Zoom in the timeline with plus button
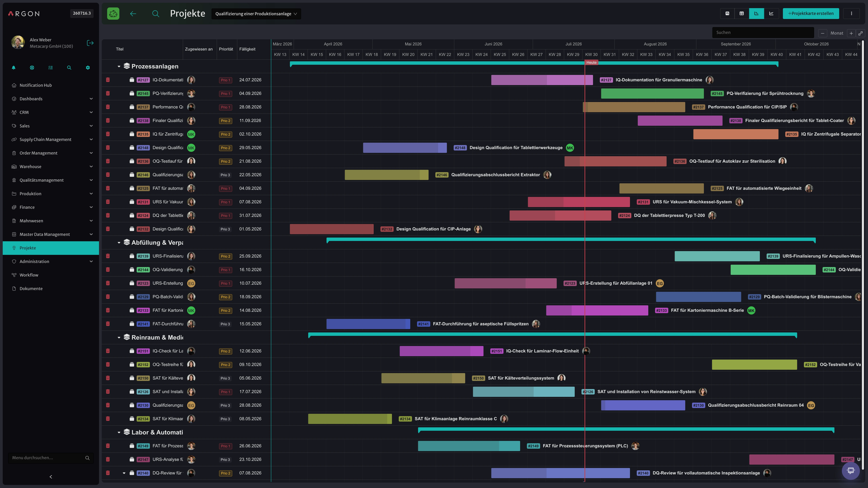The width and height of the screenshot is (868, 488). pos(851,33)
